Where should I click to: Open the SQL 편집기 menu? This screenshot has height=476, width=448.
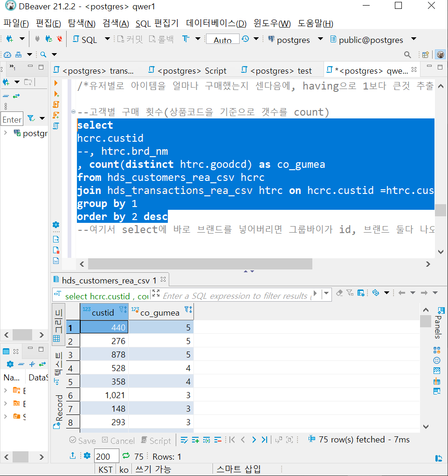(157, 23)
